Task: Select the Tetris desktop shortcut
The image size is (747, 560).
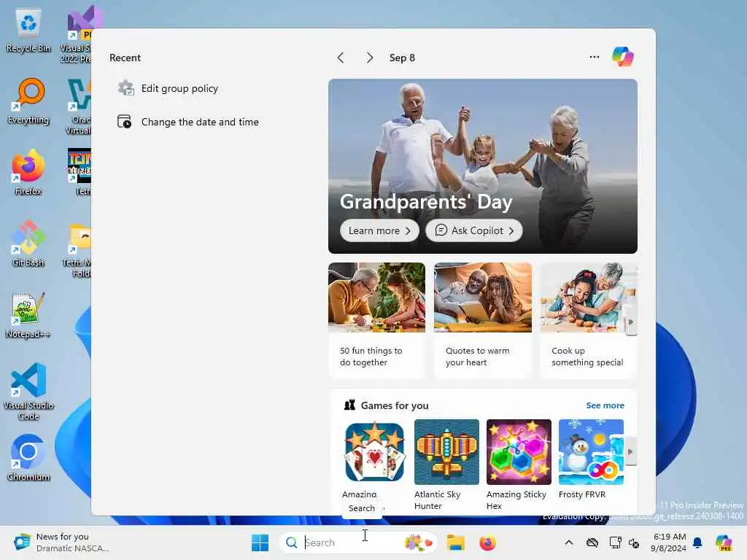Action: (x=79, y=172)
